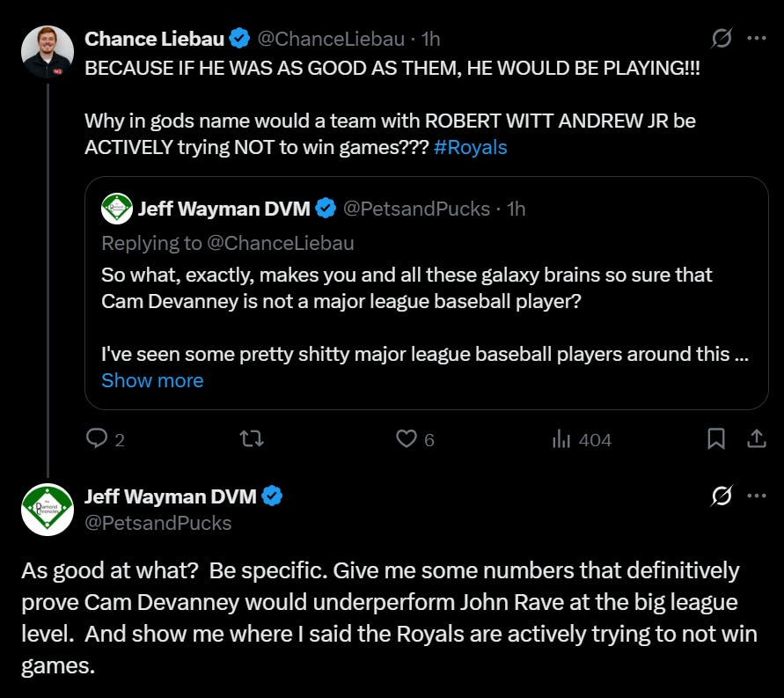784x698 pixels.
Task: Open more options menu on Chance's tweet
Action: point(756,39)
